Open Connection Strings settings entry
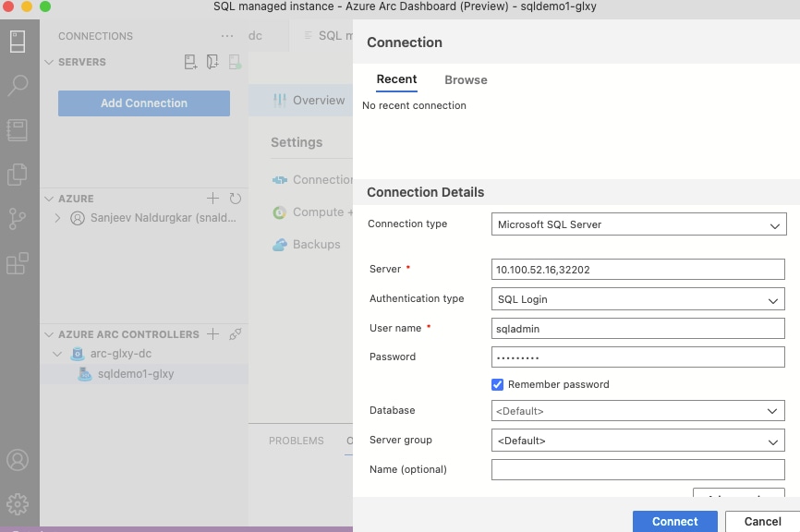The image size is (800, 532). [x=311, y=180]
